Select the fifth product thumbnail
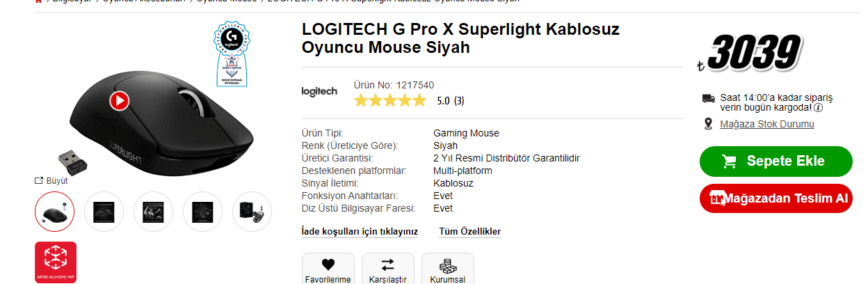 [x=252, y=211]
